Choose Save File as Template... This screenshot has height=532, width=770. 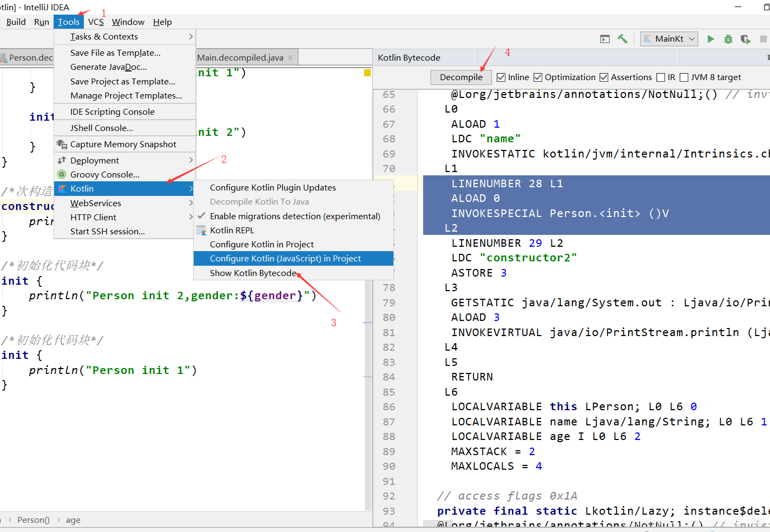point(124,53)
